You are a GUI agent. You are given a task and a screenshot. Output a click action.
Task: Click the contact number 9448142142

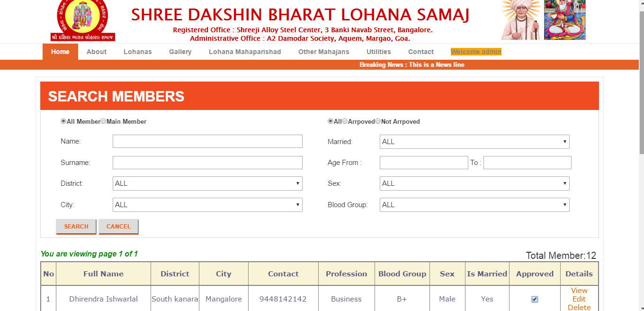point(283,299)
